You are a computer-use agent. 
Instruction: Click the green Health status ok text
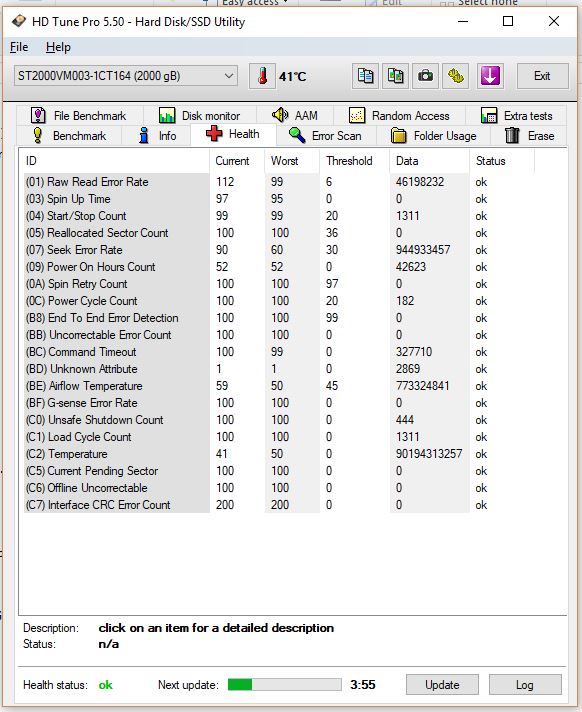[105, 685]
